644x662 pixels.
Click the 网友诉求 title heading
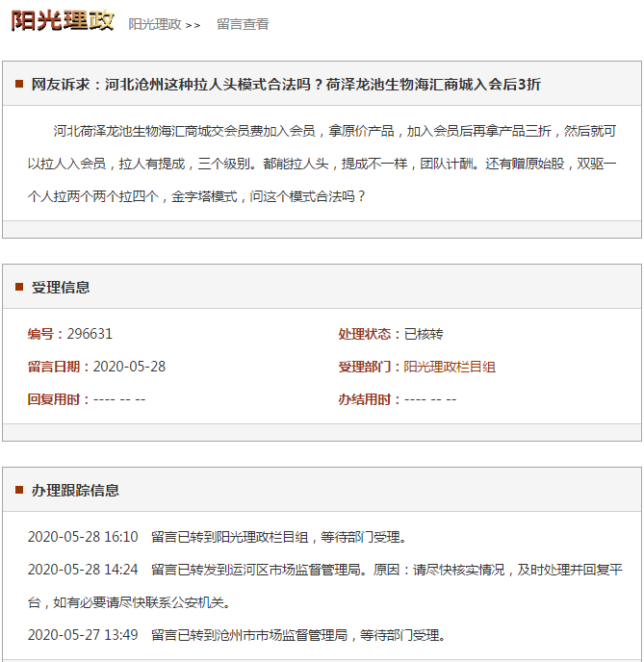pos(286,85)
